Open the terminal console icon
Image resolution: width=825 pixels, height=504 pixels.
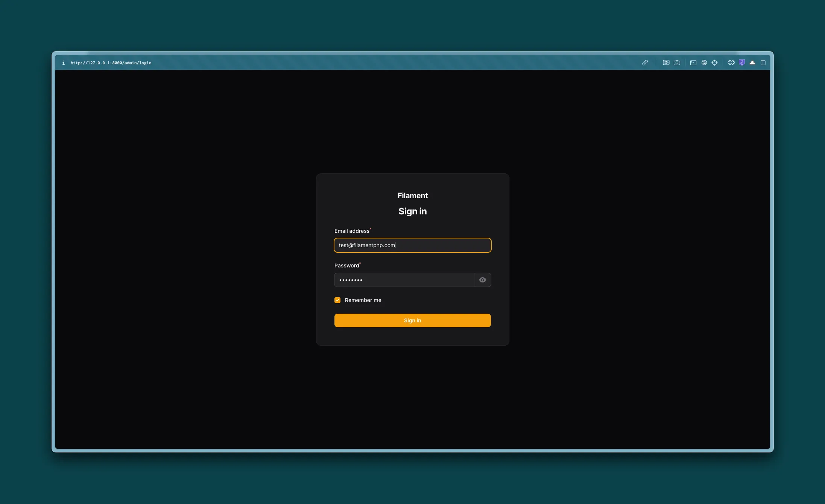693,63
